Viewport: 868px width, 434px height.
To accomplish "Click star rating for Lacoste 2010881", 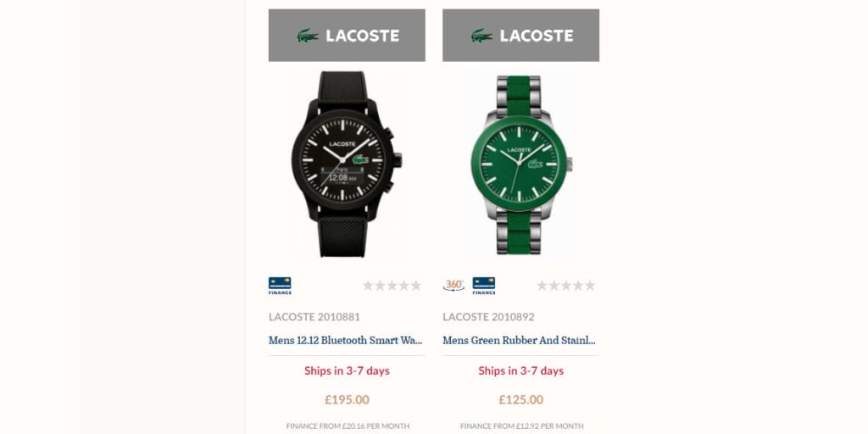I will pyautogui.click(x=392, y=286).
